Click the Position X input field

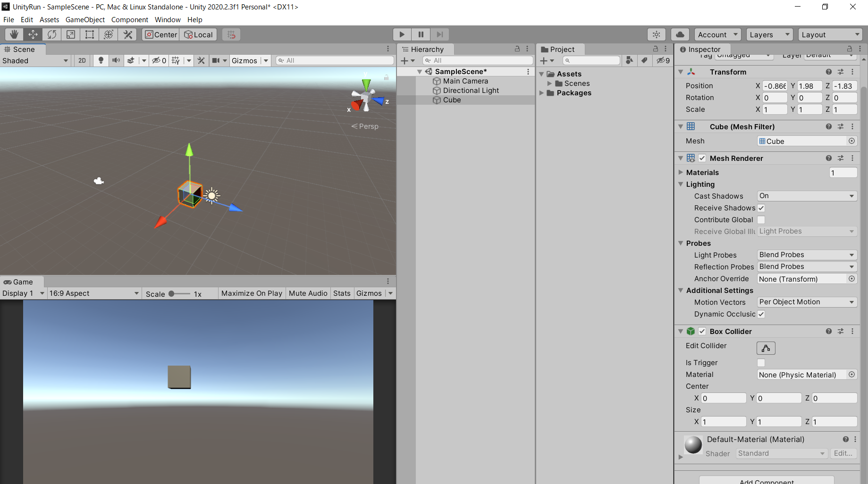[x=775, y=86]
